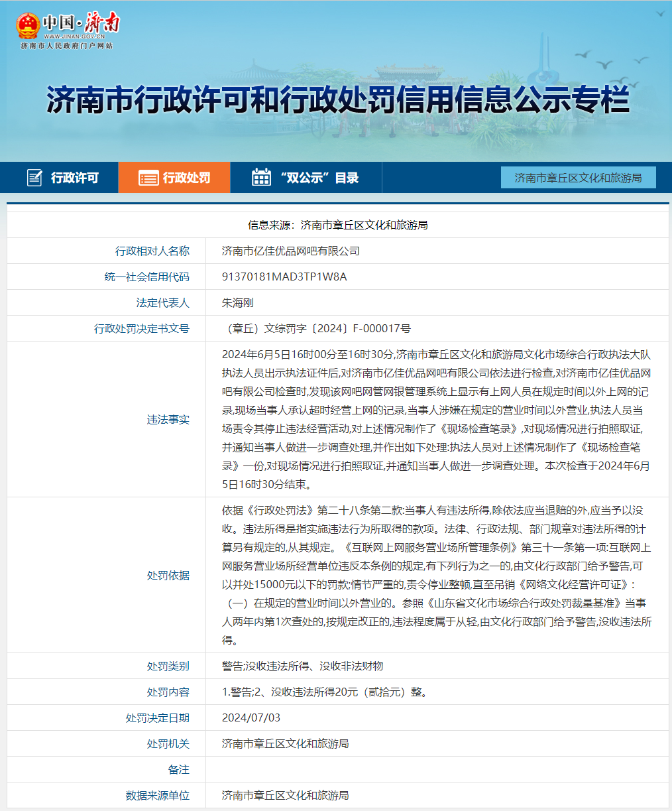The width and height of the screenshot is (672, 811).
Task: Switch to the 行政处罚 tab
Action: [x=174, y=177]
